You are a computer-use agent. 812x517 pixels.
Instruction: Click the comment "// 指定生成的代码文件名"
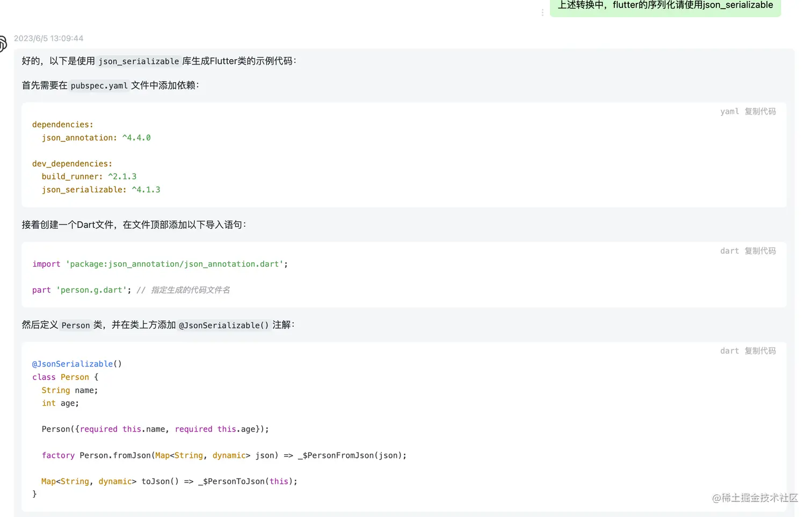(183, 290)
